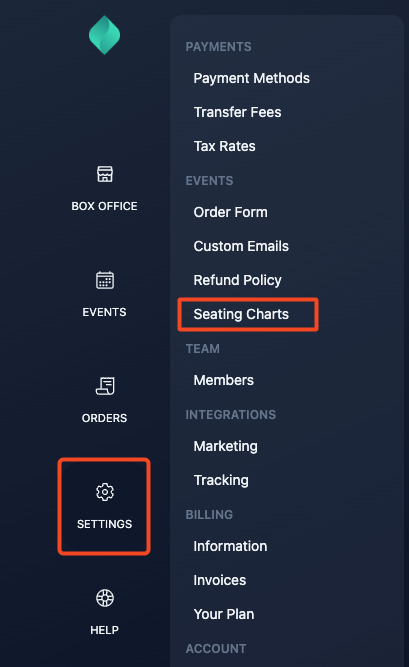Go to Transfer Fees

[x=237, y=112]
